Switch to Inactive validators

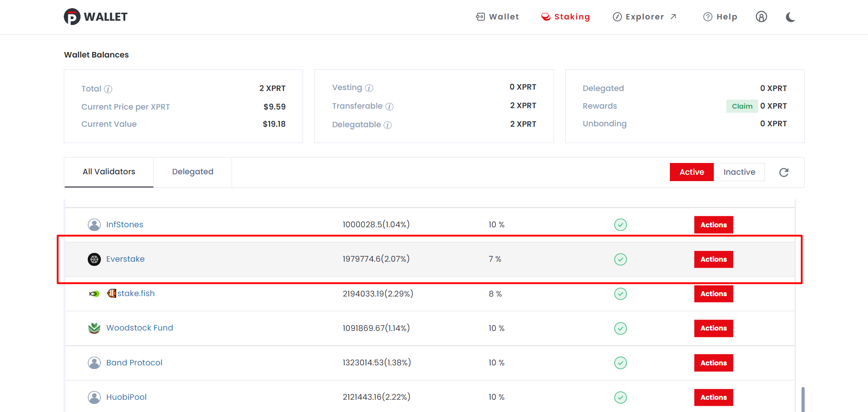pos(739,172)
